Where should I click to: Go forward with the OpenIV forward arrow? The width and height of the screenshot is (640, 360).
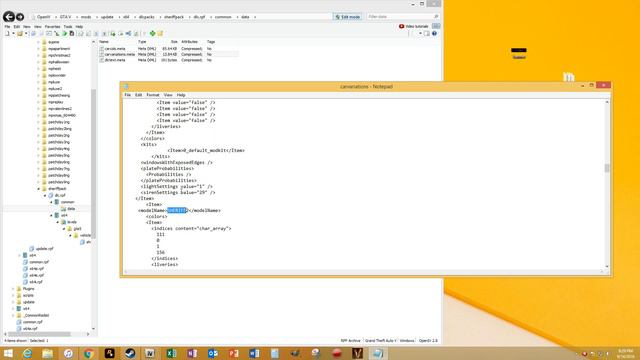click(20, 17)
